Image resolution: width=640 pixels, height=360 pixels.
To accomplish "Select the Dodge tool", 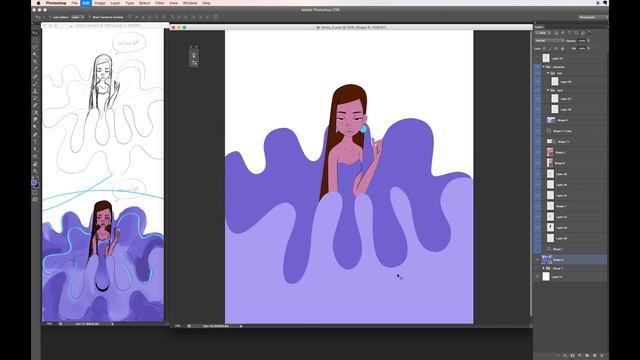I will pyautogui.click(x=35, y=127).
